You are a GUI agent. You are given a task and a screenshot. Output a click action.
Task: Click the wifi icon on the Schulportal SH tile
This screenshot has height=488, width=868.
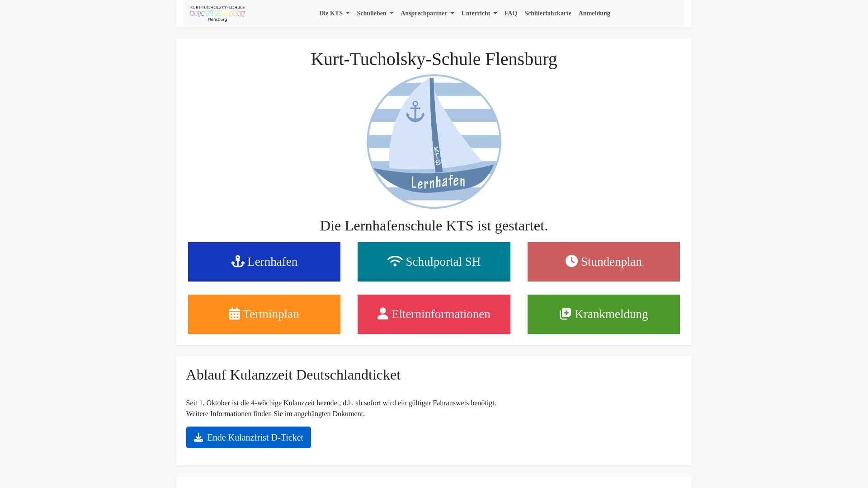(395, 261)
